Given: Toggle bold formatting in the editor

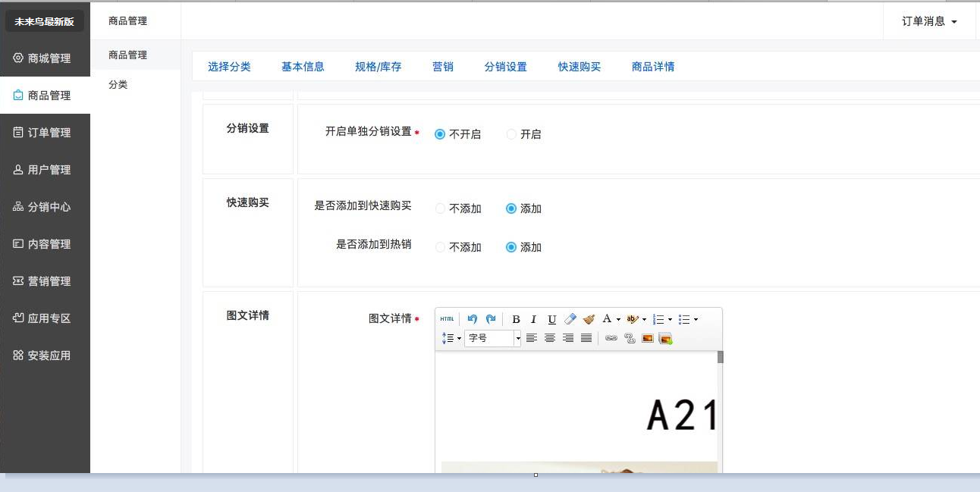Looking at the screenshot, I should pos(516,319).
